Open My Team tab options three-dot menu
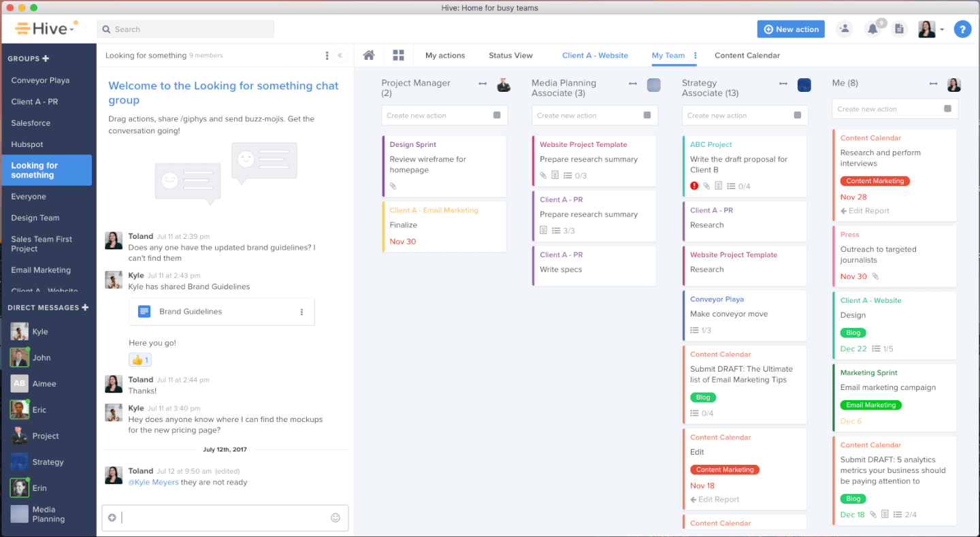The image size is (980, 537). click(x=695, y=56)
